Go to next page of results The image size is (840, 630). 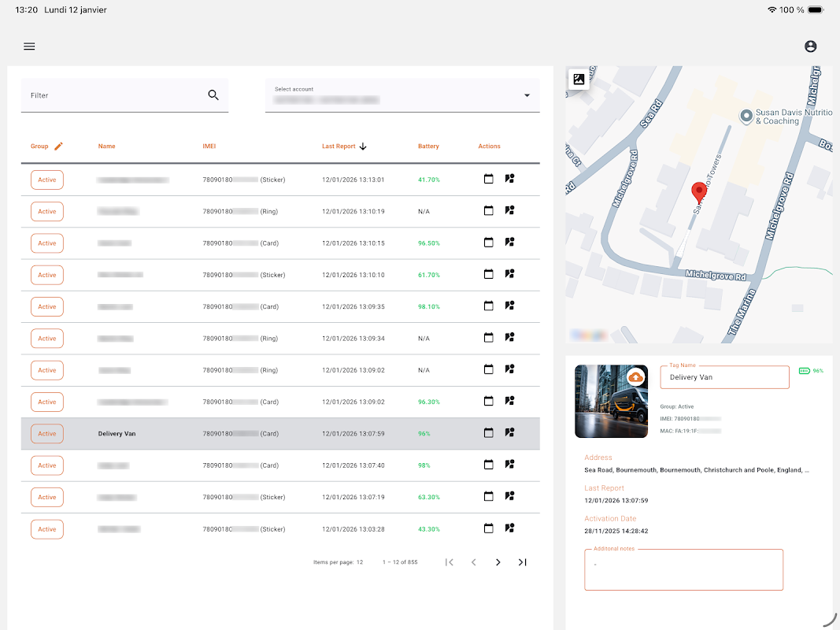click(x=498, y=562)
